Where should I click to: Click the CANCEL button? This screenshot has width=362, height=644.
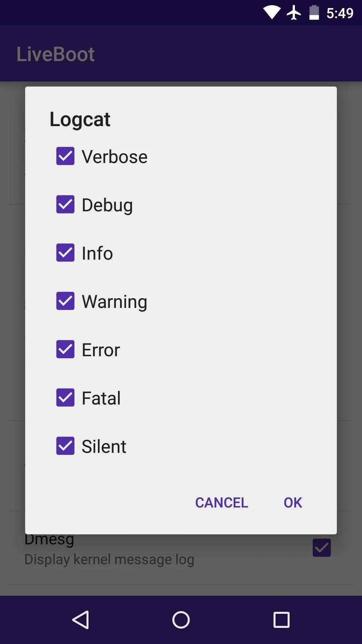(222, 502)
